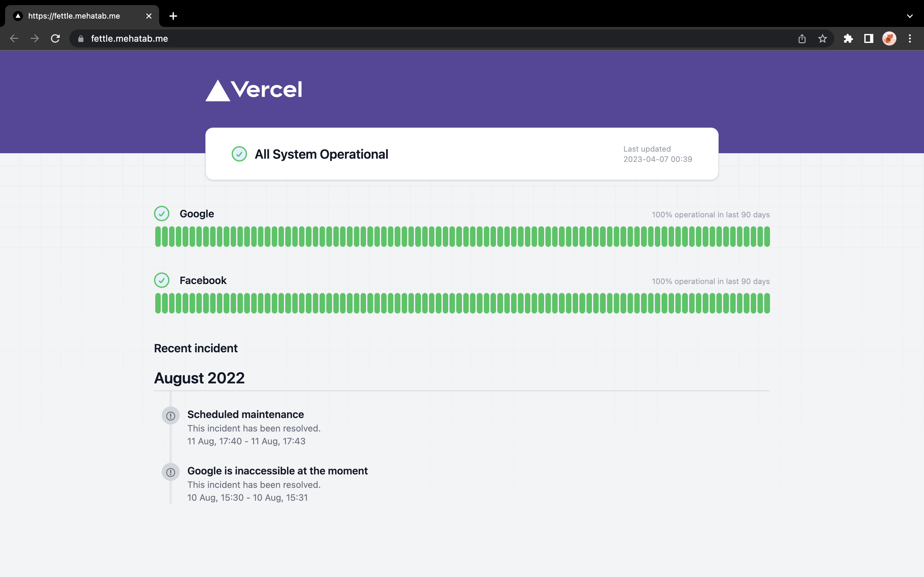Click first green bar in Google uptime
Image resolution: width=924 pixels, height=577 pixels.
(x=158, y=237)
